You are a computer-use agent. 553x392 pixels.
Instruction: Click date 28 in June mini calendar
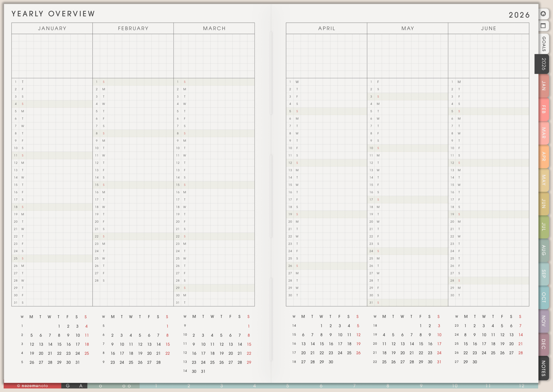click(520, 353)
